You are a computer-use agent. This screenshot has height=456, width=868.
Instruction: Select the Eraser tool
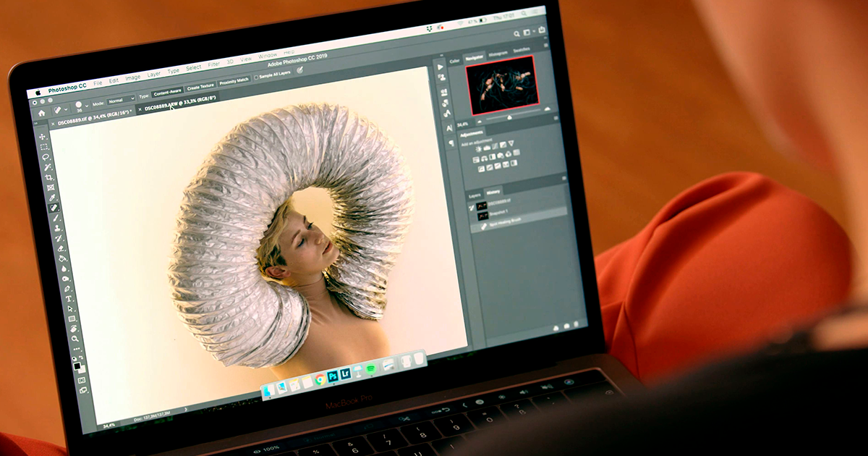click(x=61, y=249)
